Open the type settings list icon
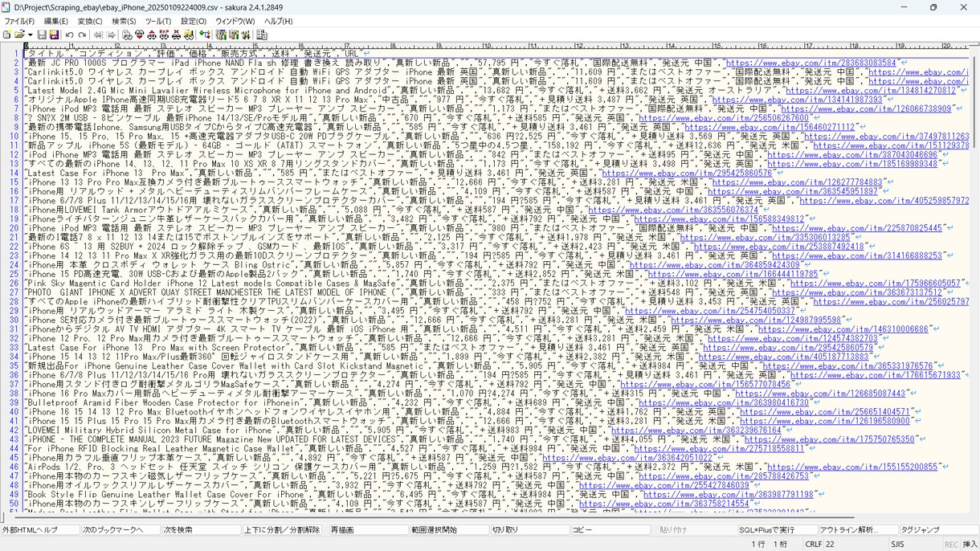This screenshot has width=980, height=551. 221,35
